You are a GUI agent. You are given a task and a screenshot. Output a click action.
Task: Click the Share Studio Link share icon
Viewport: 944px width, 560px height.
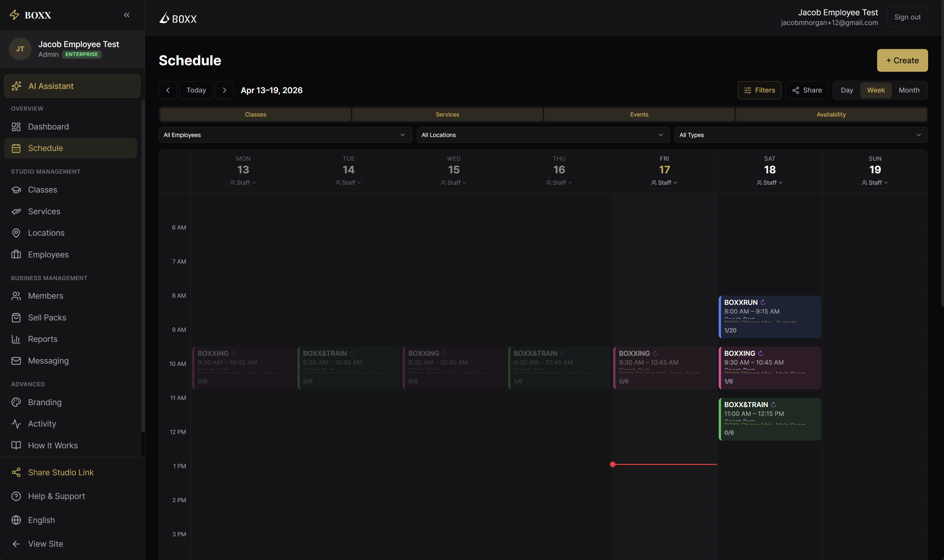pos(16,472)
